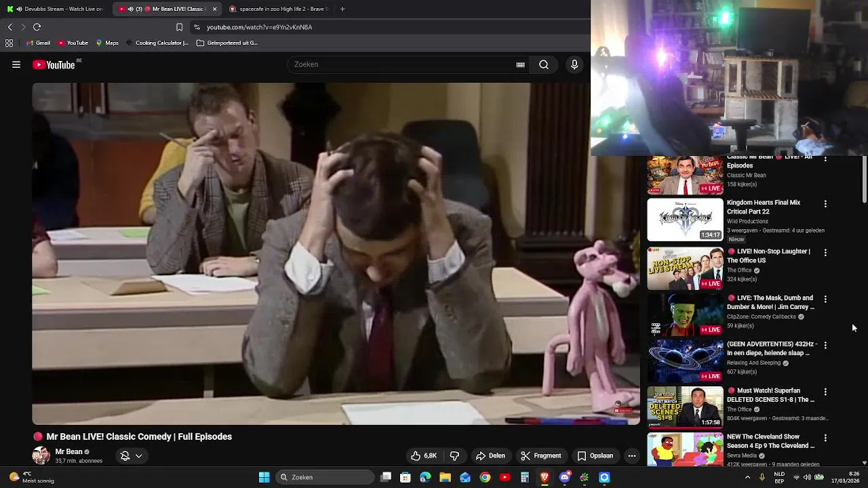
Task: Launch File Explorer from taskbar
Action: click(445, 477)
